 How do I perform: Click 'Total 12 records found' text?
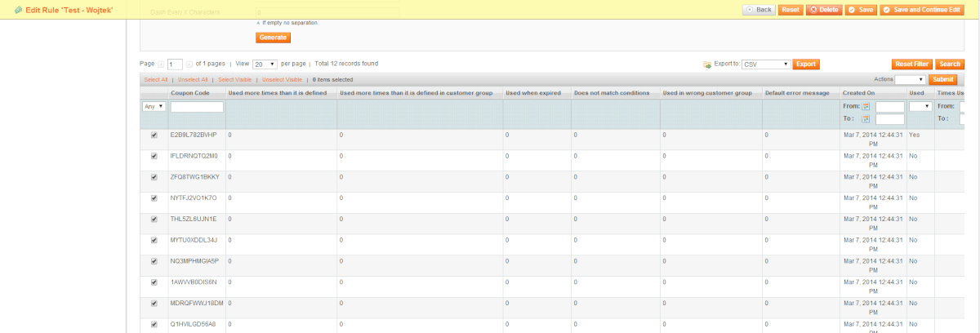[346, 64]
